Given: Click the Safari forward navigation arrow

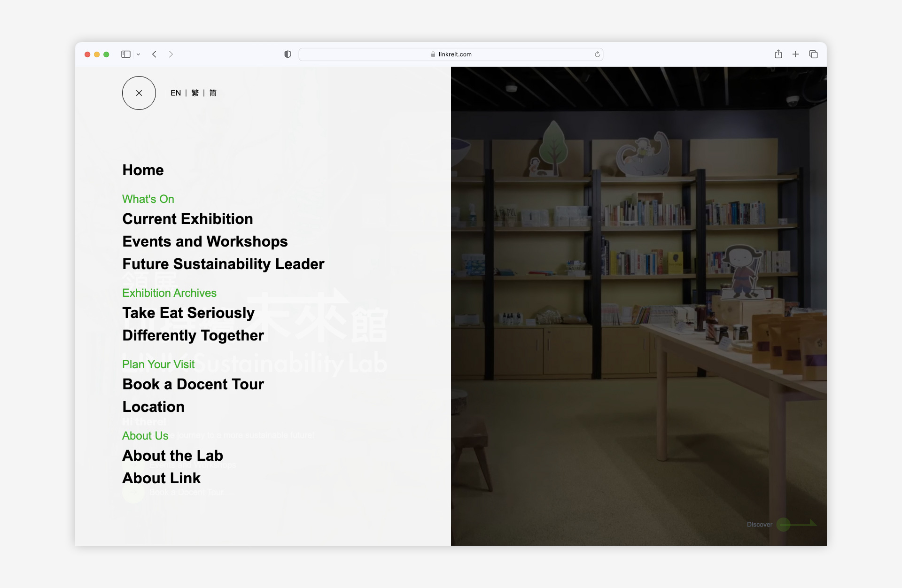Looking at the screenshot, I should (172, 54).
